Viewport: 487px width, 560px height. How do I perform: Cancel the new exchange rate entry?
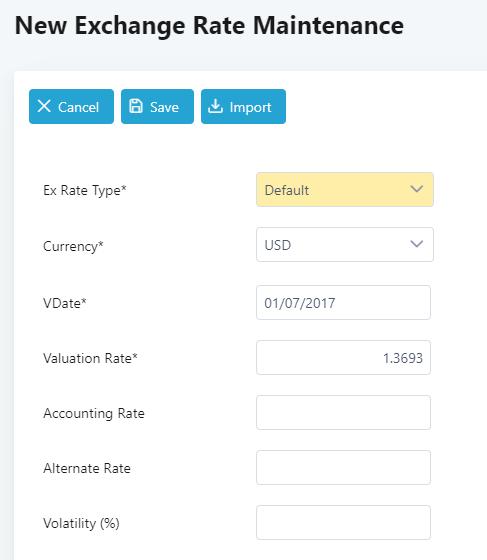[71, 106]
